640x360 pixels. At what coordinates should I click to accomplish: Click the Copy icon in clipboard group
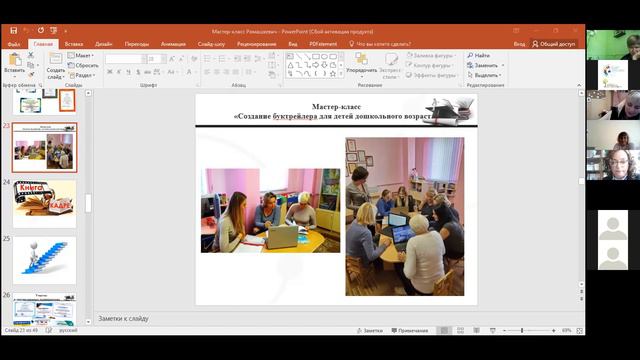[31, 65]
